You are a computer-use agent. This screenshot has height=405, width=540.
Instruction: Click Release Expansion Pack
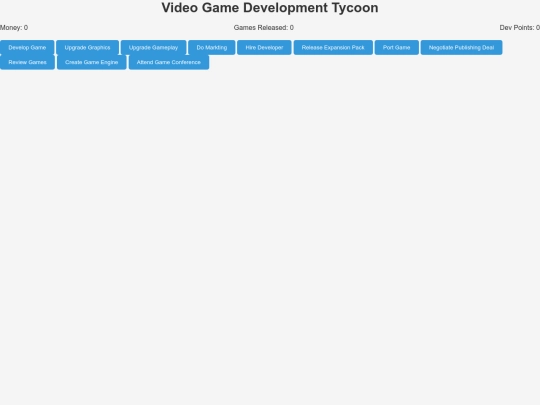[333, 48]
